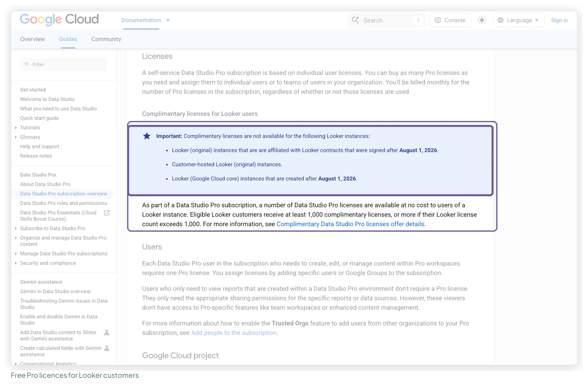Open Data Studio Pro roles and permissions
Image resolution: width=588 pixels, height=385 pixels.
click(63, 203)
